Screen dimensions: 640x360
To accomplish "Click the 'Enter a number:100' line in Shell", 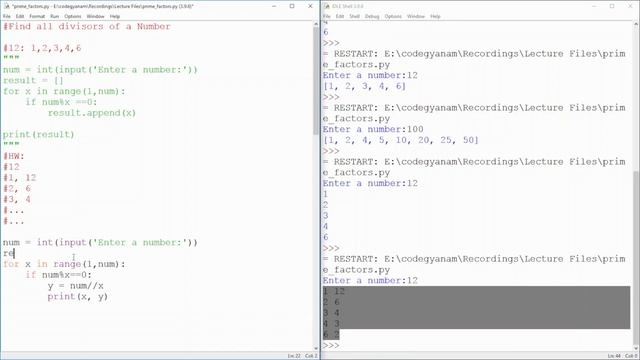I will (x=373, y=129).
